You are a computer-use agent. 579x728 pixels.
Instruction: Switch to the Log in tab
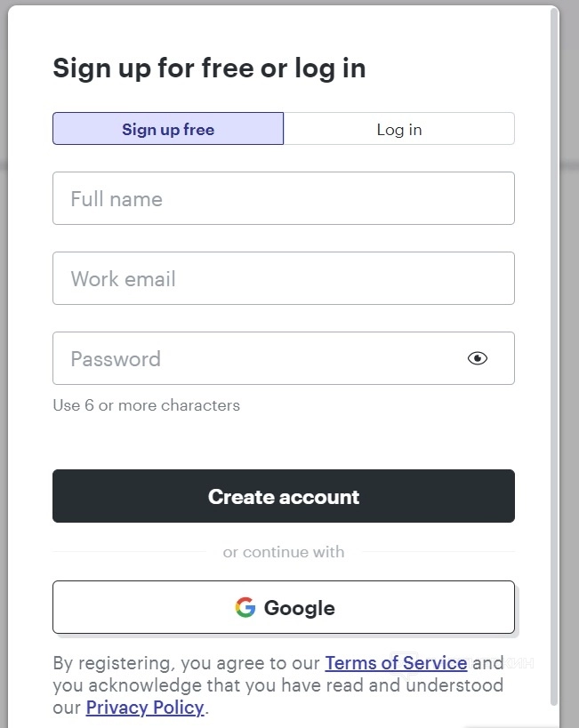coord(398,129)
